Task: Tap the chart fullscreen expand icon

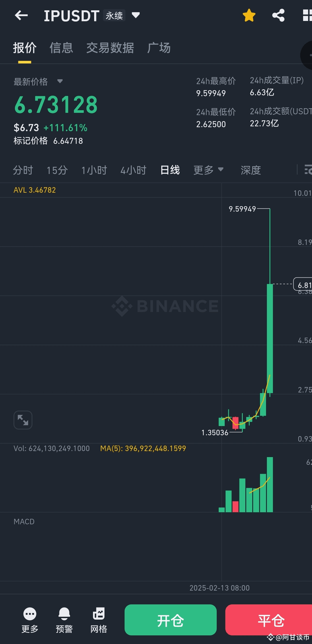Action: pos(23,420)
